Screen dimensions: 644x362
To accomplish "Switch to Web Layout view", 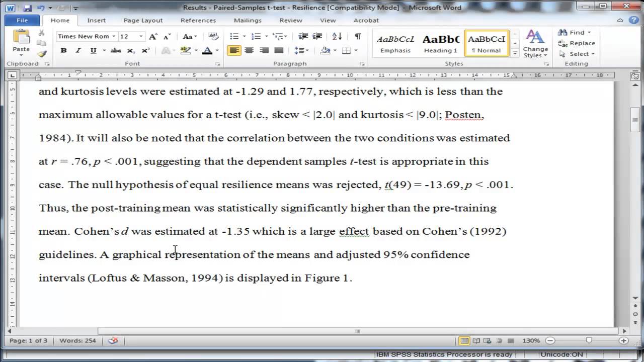I will [x=488, y=340].
